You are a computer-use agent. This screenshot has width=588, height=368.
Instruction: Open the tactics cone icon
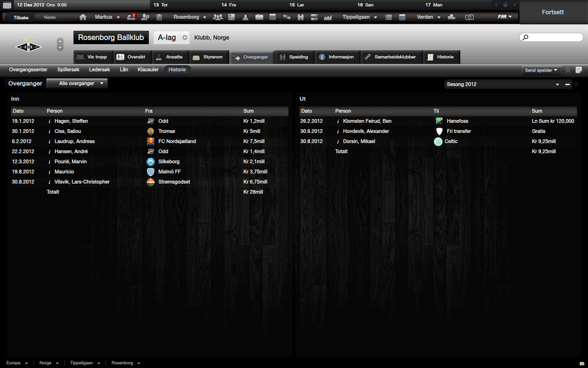(245, 17)
